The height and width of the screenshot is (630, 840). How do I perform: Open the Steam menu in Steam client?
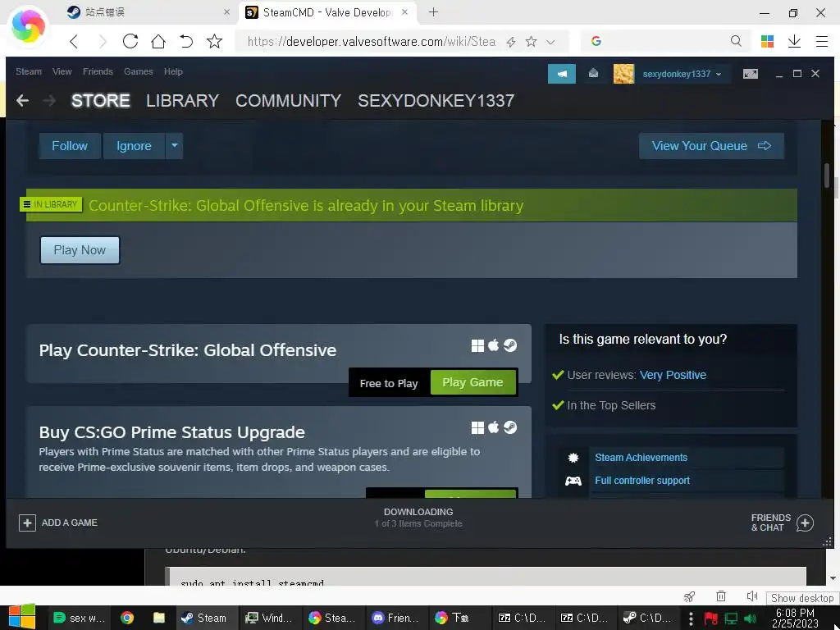click(x=29, y=71)
